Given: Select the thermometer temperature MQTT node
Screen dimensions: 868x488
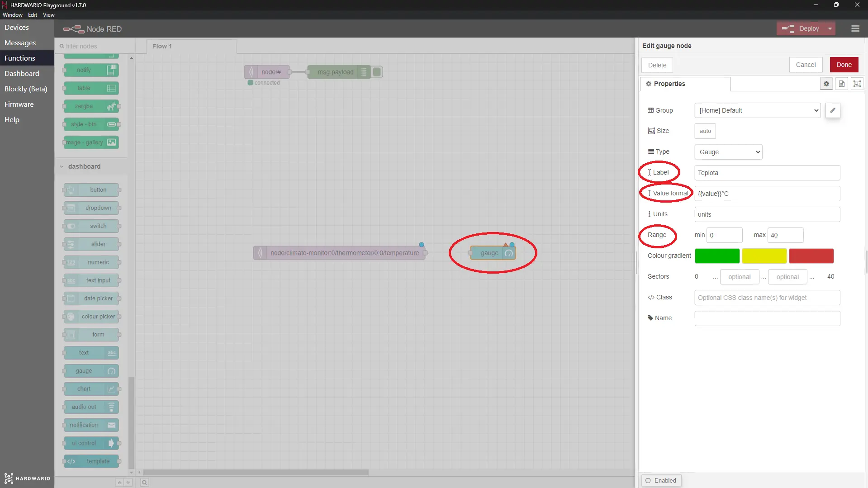Looking at the screenshot, I should (339, 253).
